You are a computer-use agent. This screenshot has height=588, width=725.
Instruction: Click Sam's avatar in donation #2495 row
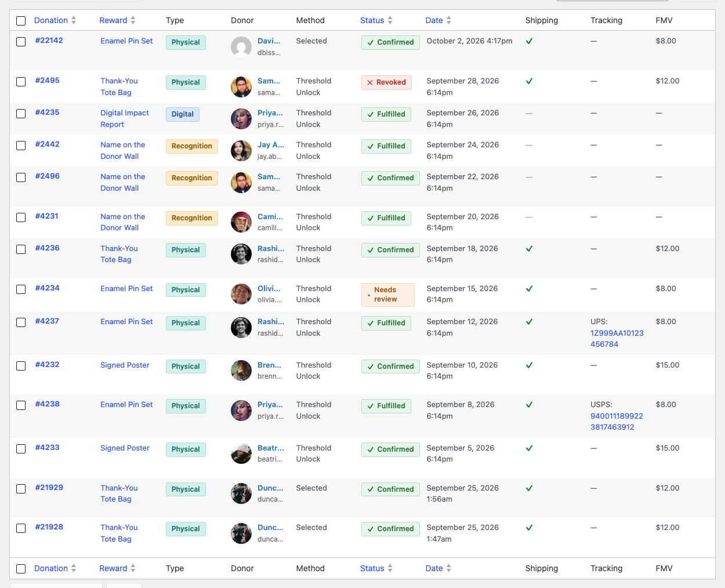coord(241,87)
